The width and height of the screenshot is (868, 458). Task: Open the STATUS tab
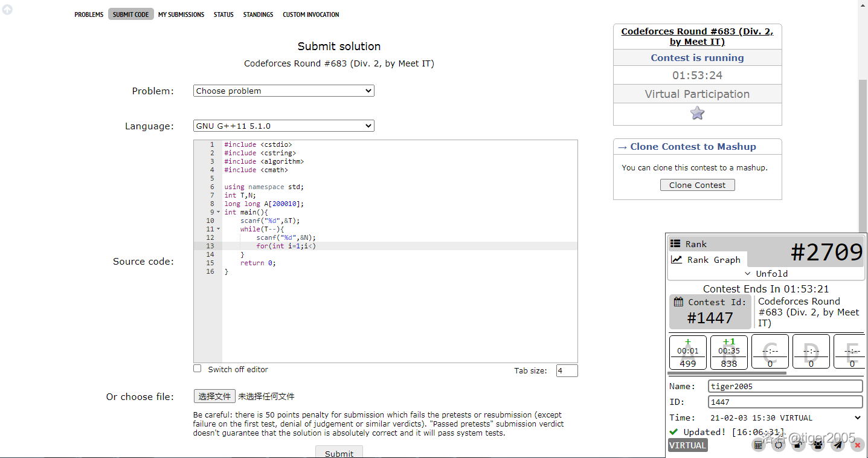[223, 15]
